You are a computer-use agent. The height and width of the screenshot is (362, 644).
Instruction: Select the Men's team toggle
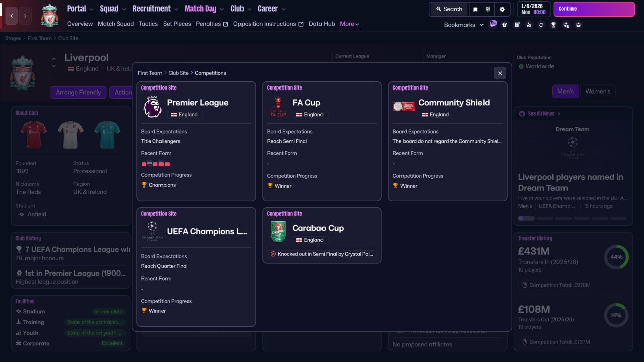[566, 91]
